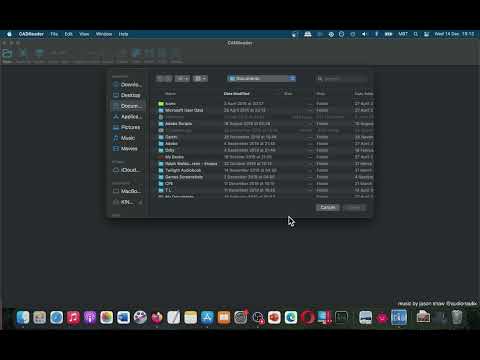Sort files by Size column
The image size is (480, 360).
(x=288, y=94)
